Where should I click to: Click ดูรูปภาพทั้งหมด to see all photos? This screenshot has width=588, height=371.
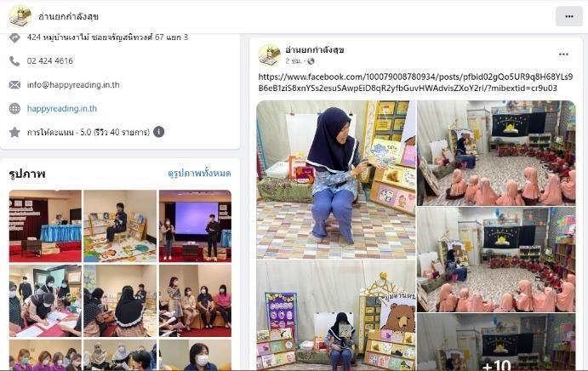(x=199, y=174)
